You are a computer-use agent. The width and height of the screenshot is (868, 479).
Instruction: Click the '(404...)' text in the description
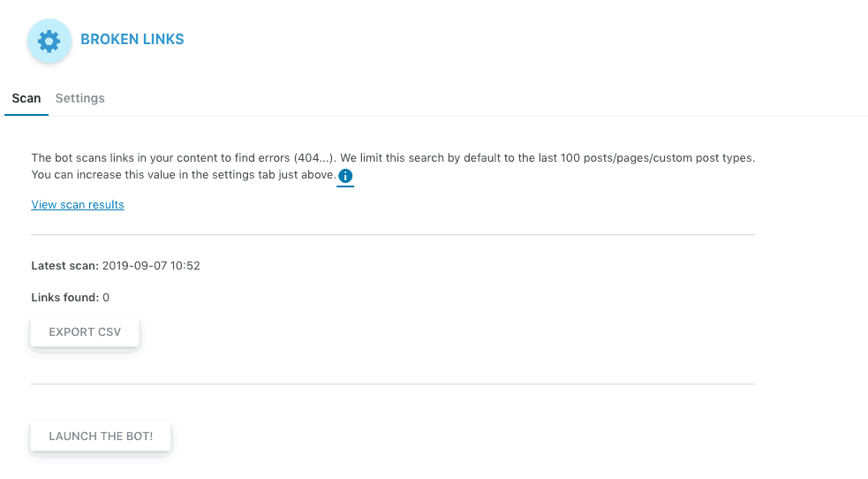pos(313,158)
